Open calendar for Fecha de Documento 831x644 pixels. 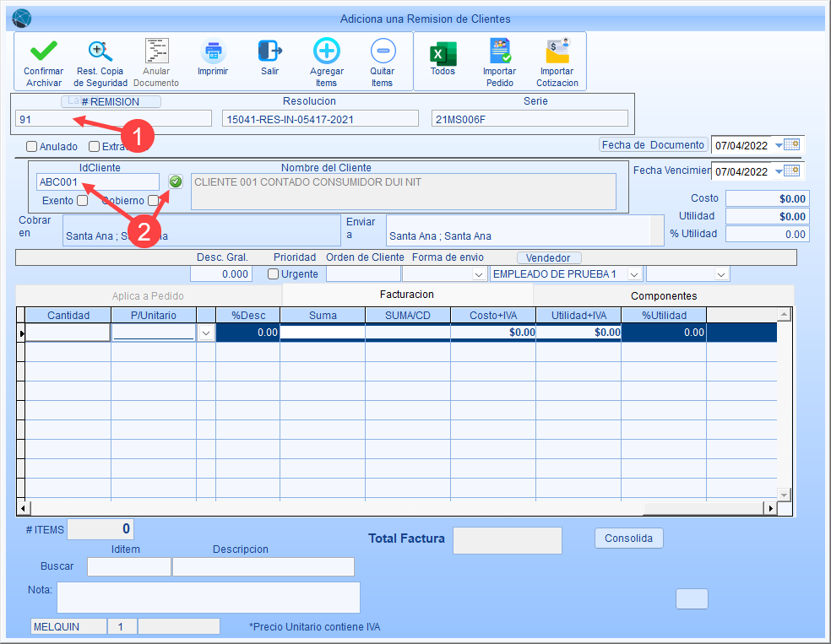coord(792,144)
